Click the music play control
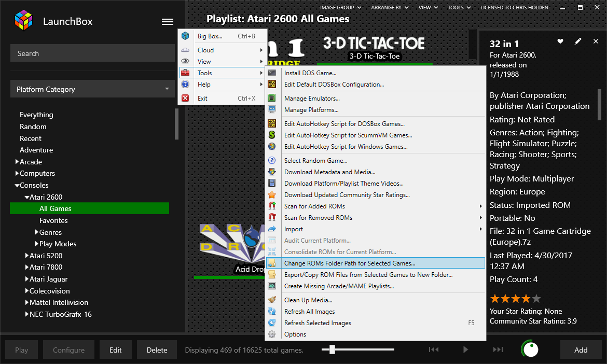 pyautogui.click(x=465, y=349)
